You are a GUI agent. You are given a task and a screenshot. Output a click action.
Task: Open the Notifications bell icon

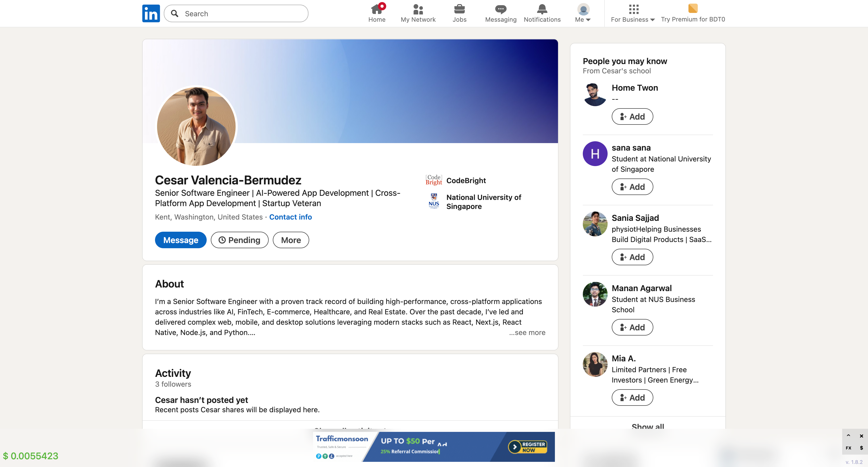click(x=542, y=9)
